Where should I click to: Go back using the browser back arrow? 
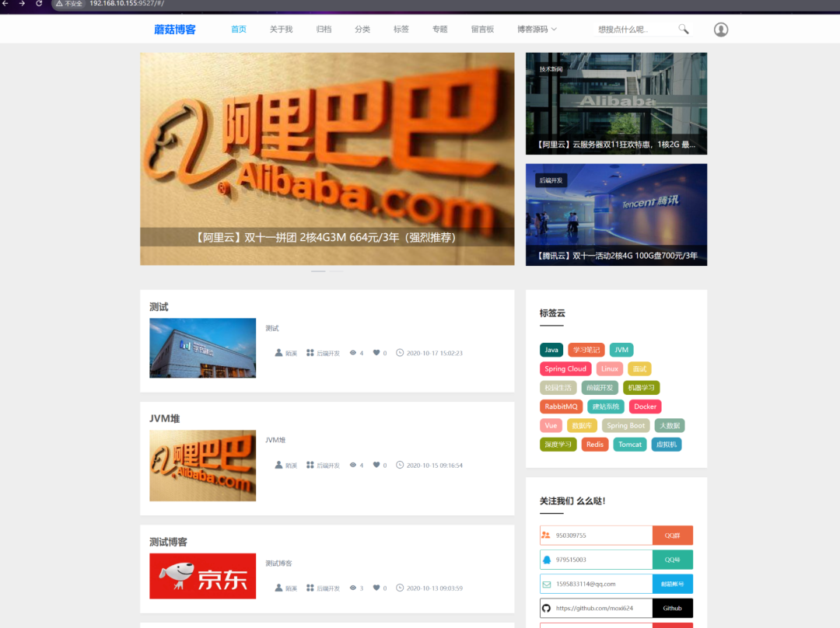coord(6,3)
